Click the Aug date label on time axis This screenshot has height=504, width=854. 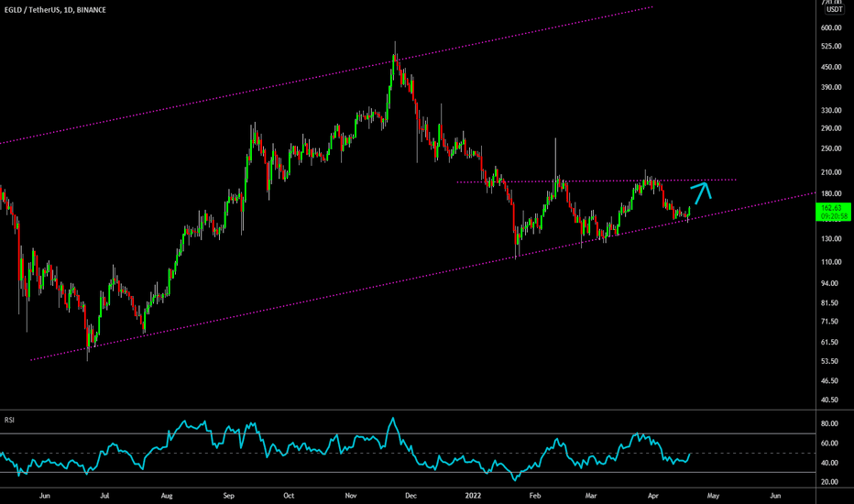point(167,496)
